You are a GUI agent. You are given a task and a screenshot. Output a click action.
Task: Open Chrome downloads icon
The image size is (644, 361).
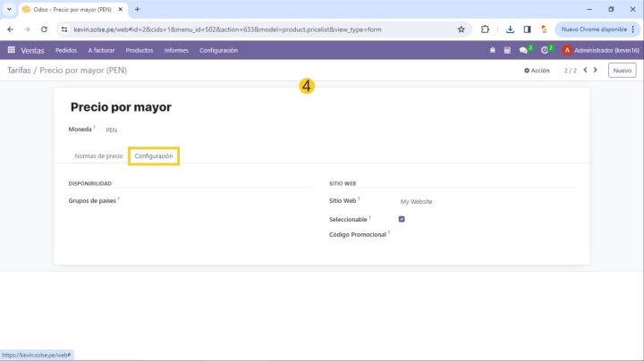pyautogui.click(x=510, y=29)
